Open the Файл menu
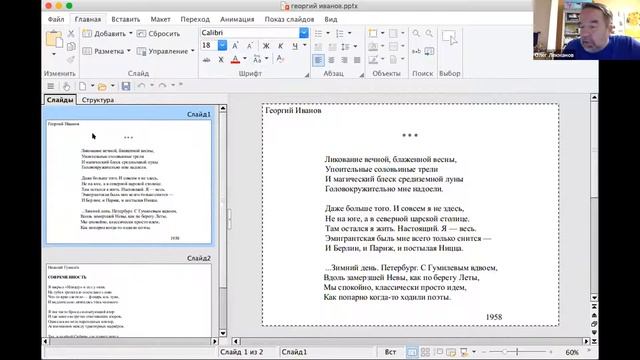Screen dimensions: 640x360 (56, 19)
